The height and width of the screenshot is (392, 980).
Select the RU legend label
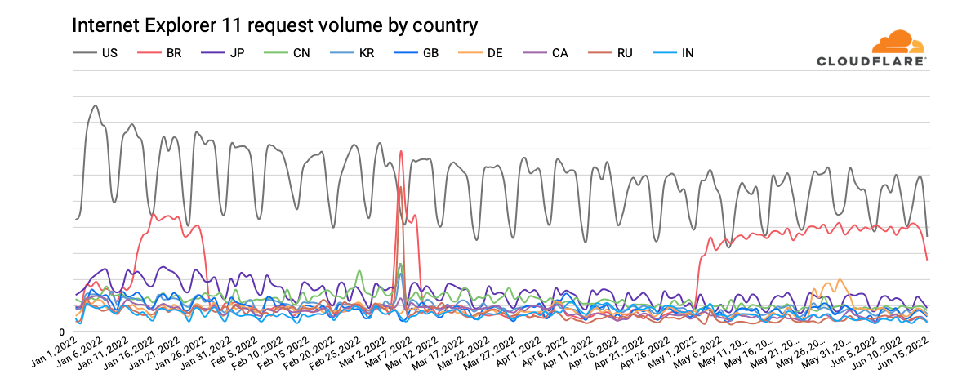click(624, 53)
